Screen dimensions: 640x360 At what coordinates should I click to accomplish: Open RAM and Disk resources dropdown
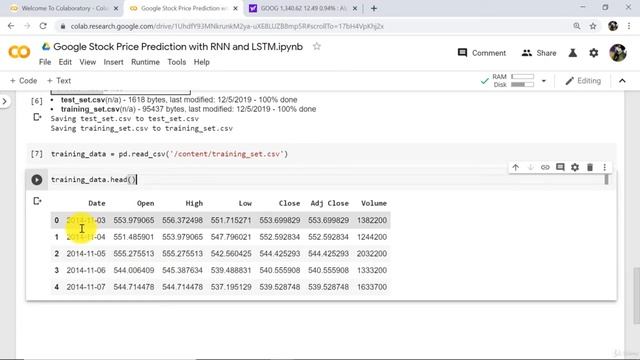544,81
